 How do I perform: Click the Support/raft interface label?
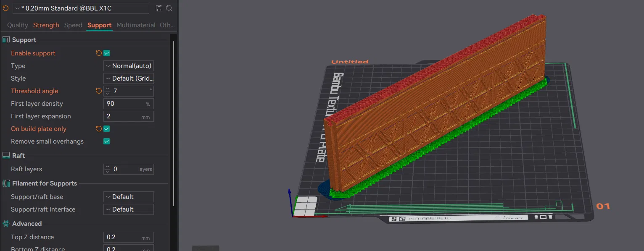(43, 209)
